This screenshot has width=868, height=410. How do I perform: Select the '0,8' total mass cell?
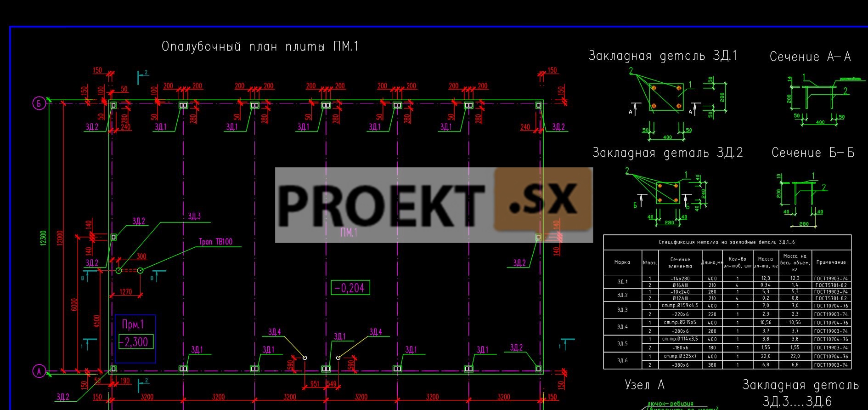point(795,298)
